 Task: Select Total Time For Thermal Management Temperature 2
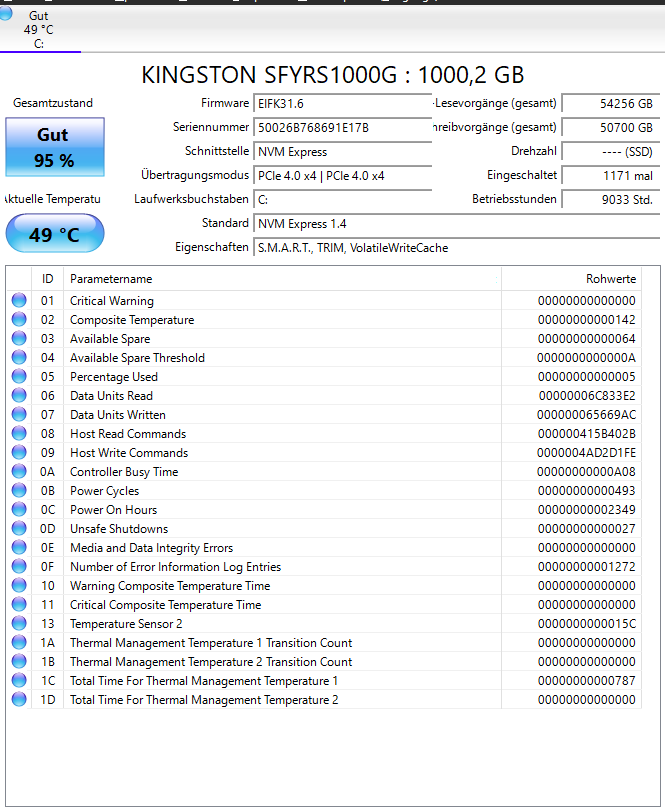tap(204, 699)
